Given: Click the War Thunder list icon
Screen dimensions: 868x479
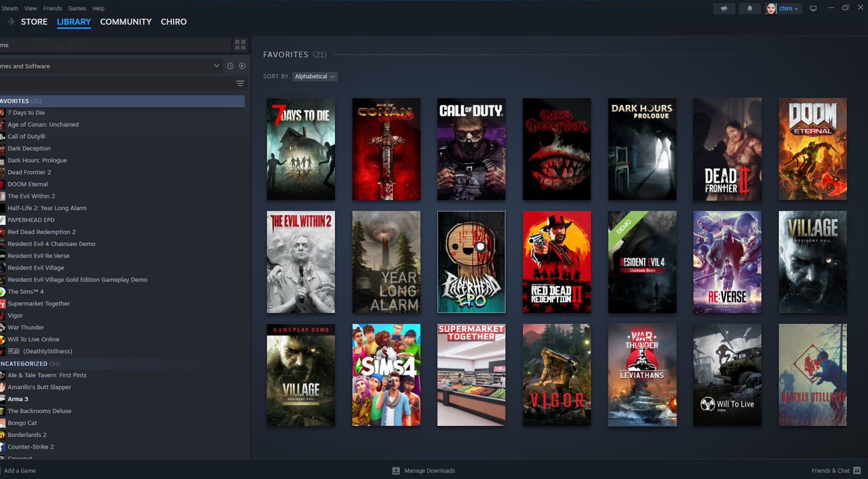Looking at the screenshot, I should 2,327.
